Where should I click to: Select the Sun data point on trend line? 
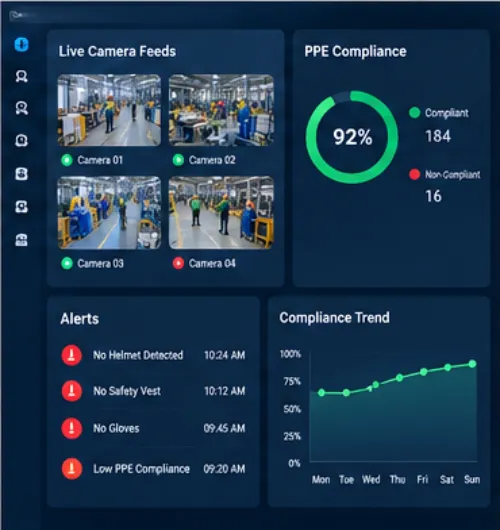tap(472, 364)
